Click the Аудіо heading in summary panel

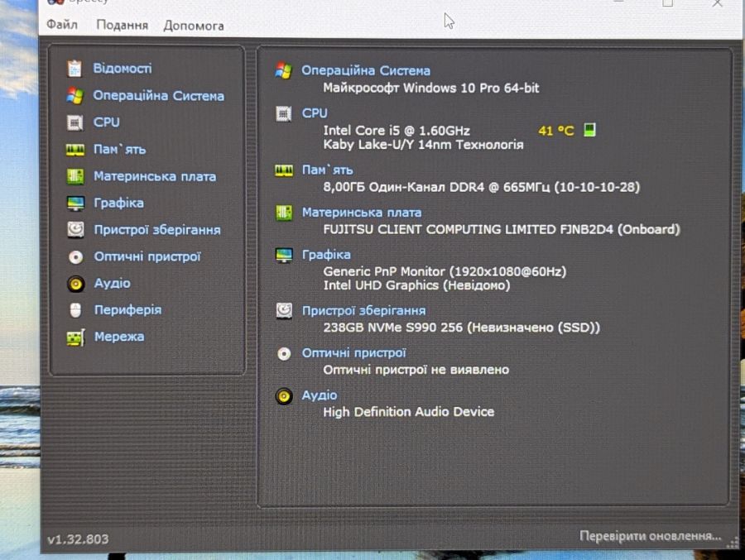click(x=320, y=395)
